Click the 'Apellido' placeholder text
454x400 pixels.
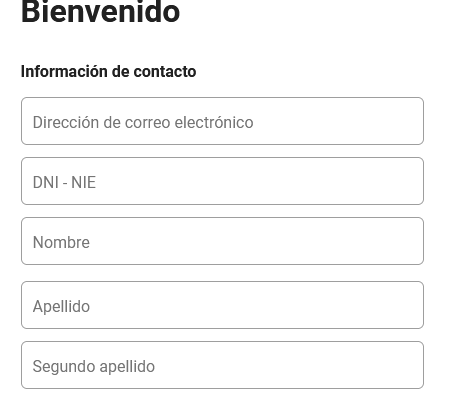tap(61, 306)
